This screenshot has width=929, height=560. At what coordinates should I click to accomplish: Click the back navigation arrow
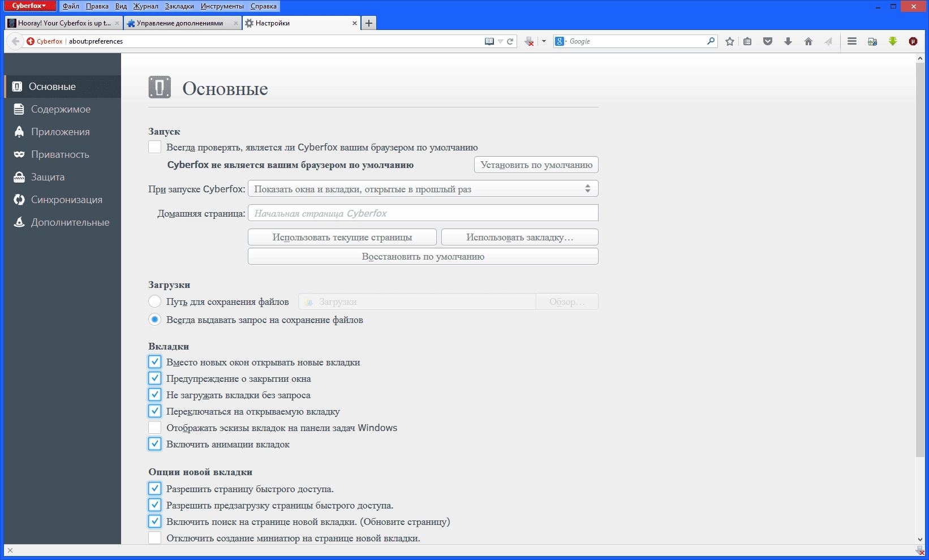[x=15, y=41]
